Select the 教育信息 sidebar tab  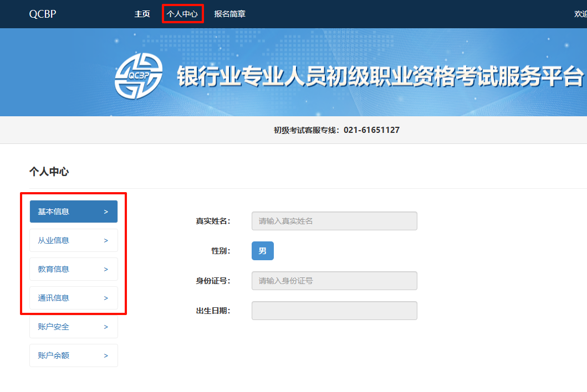coord(74,269)
